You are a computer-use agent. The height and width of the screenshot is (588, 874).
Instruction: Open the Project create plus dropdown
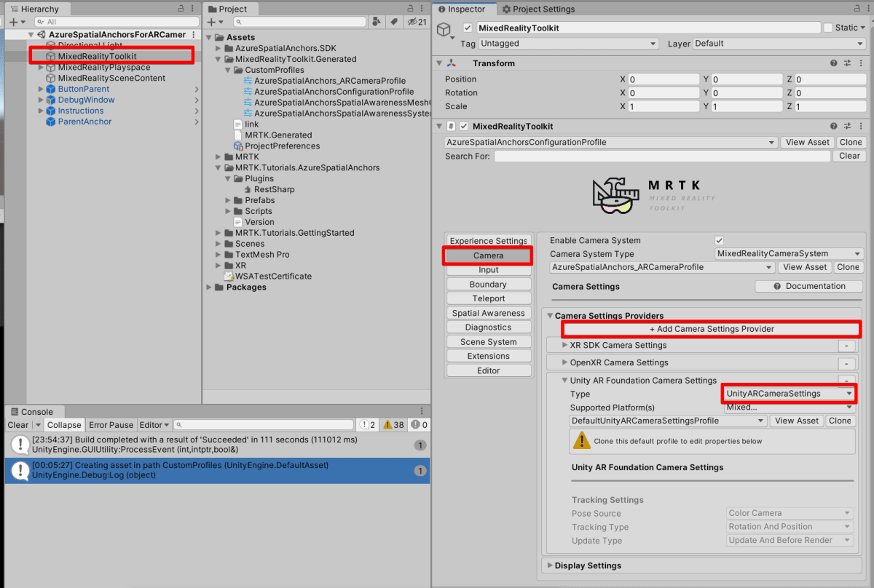point(214,22)
